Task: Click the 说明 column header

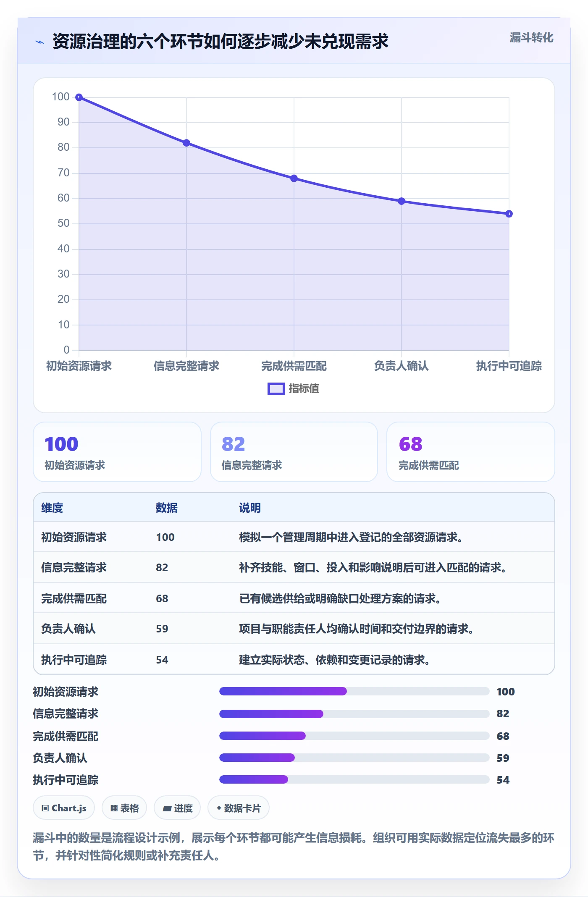Action: click(x=250, y=508)
